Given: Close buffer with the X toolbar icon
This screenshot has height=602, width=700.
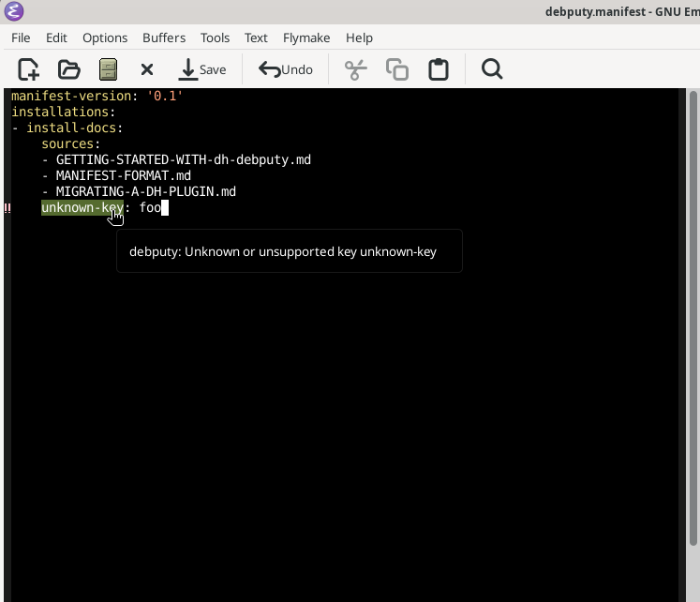Looking at the screenshot, I should tap(147, 69).
